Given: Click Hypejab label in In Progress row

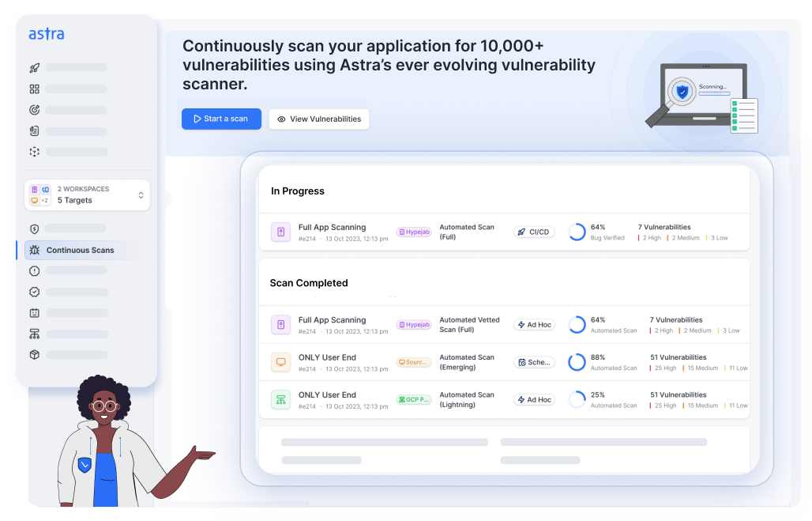Looking at the screenshot, I should pos(414,232).
